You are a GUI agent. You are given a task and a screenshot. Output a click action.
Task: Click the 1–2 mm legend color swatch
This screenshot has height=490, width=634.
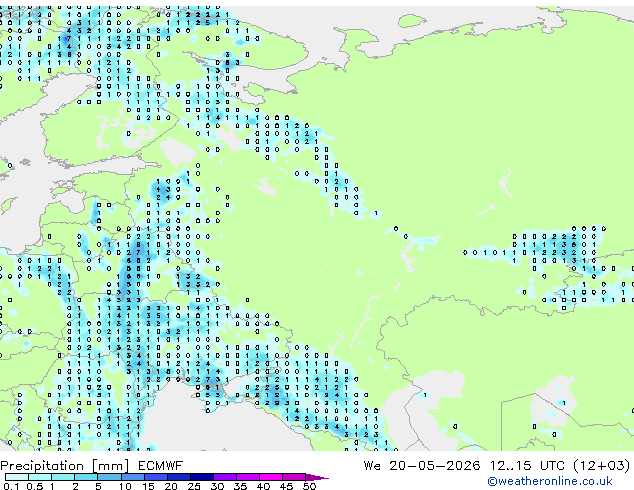tap(63, 477)
